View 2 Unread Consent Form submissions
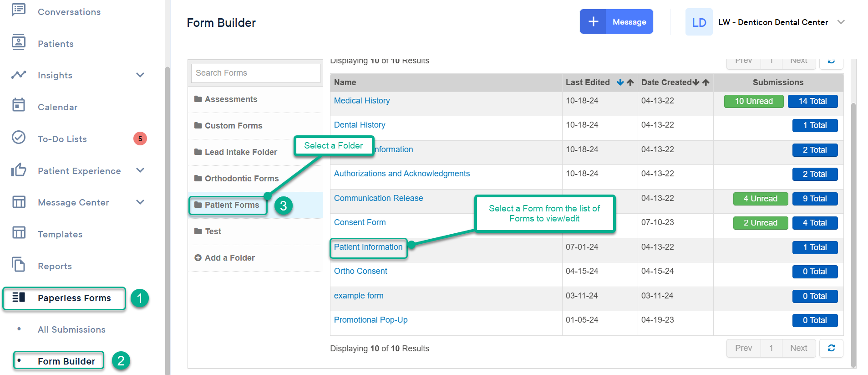This screenshot has width=868, height=375. pos(760,223)
